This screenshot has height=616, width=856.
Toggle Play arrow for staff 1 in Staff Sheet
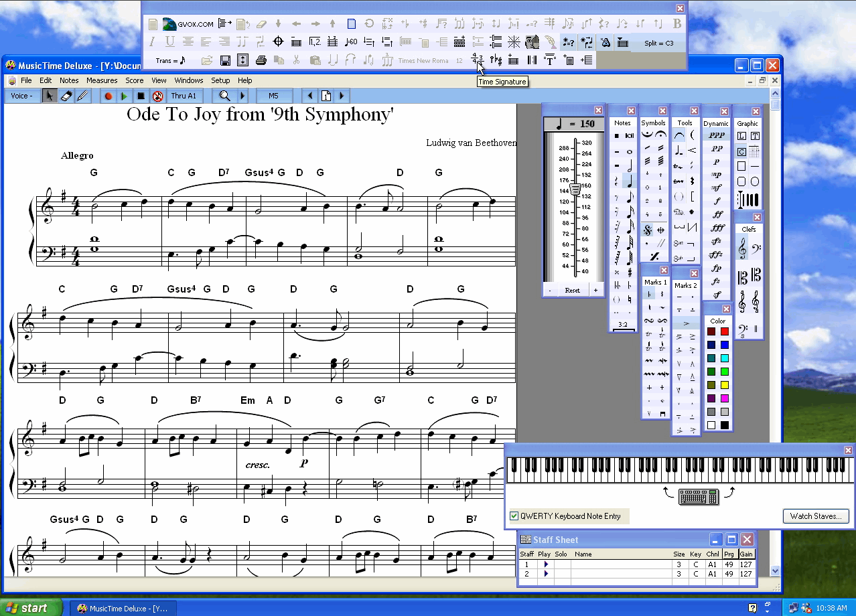545,564
